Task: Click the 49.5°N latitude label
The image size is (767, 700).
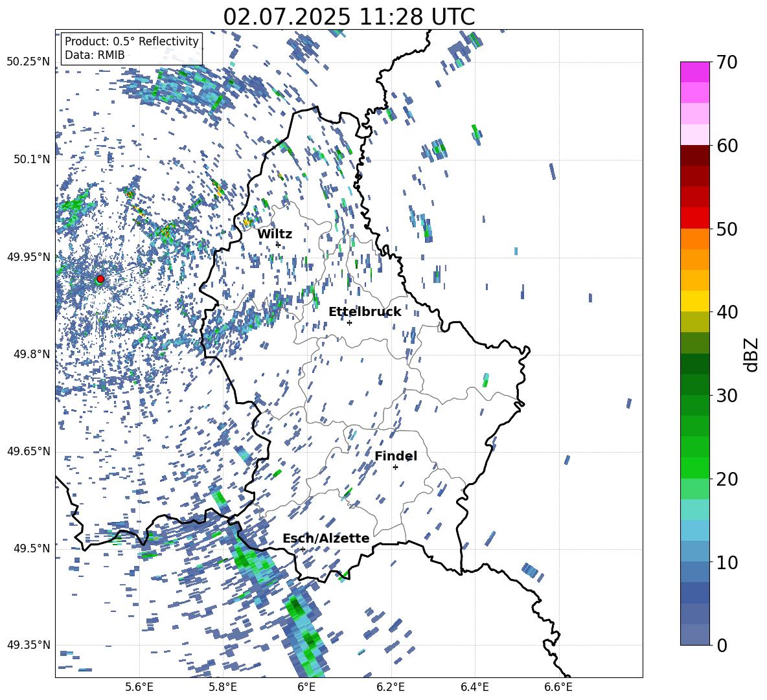Action: coord(32,548)
